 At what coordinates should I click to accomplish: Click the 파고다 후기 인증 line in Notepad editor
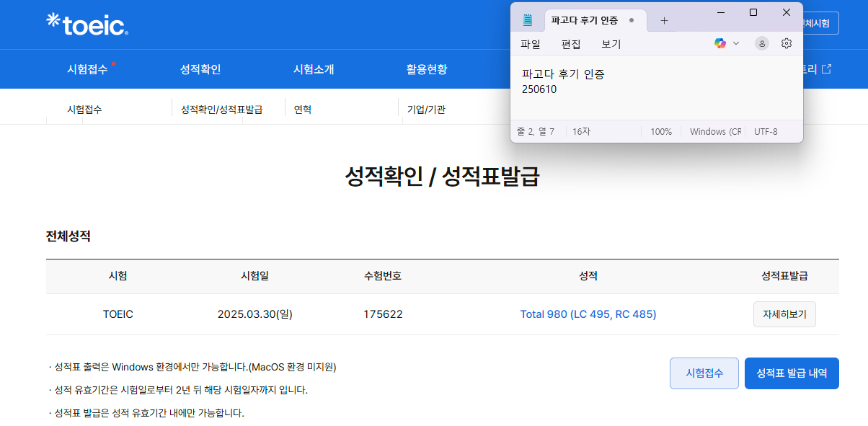tap(563, 74)
